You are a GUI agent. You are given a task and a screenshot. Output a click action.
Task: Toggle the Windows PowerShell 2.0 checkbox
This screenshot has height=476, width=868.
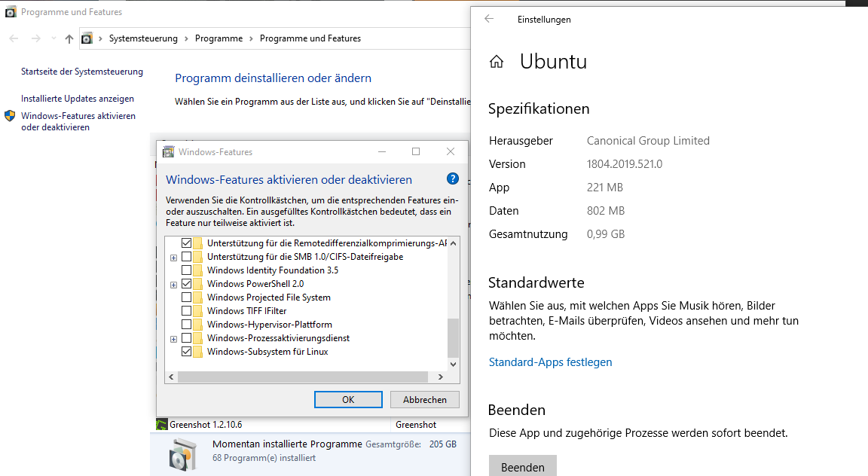pos(187,284)
